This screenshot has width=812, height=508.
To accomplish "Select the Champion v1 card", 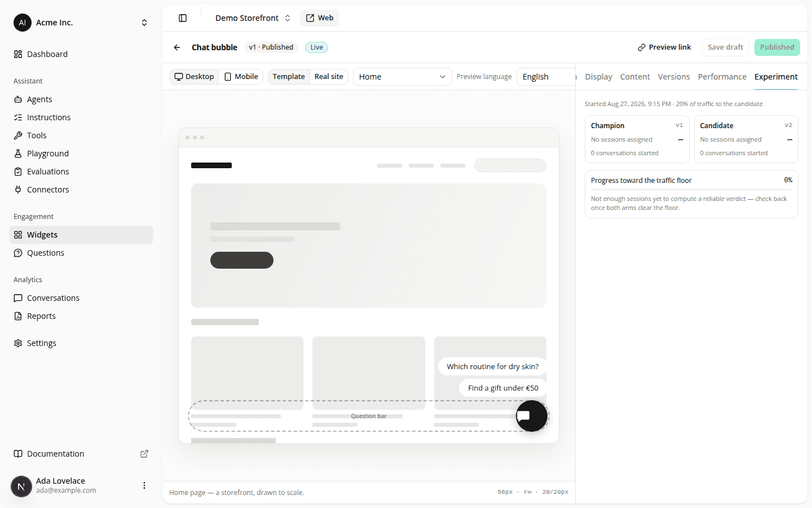I will pos(637,139).
